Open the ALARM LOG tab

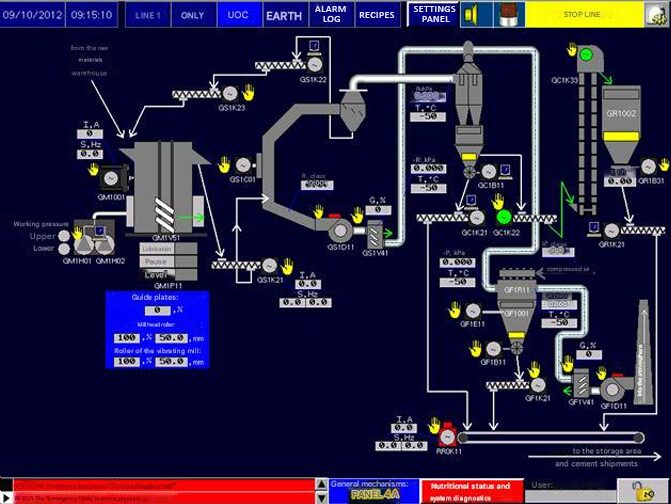(330, 15)
